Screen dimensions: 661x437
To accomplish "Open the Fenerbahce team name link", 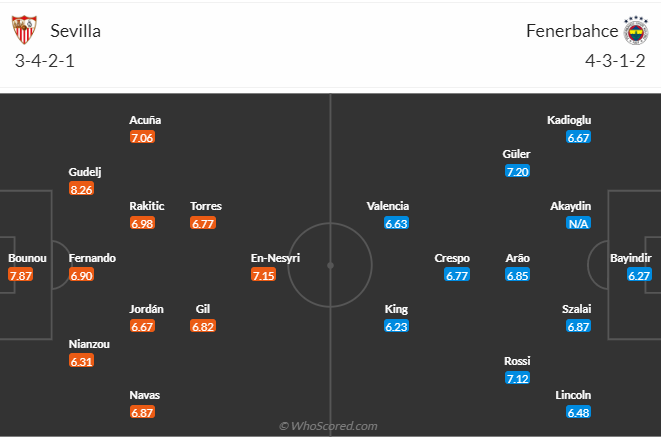I will tap(572, 31).
